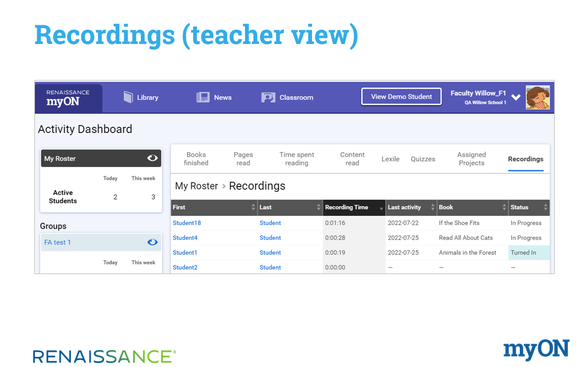Click the News newspaper icon
588x367 pixels.
point(203,97)
